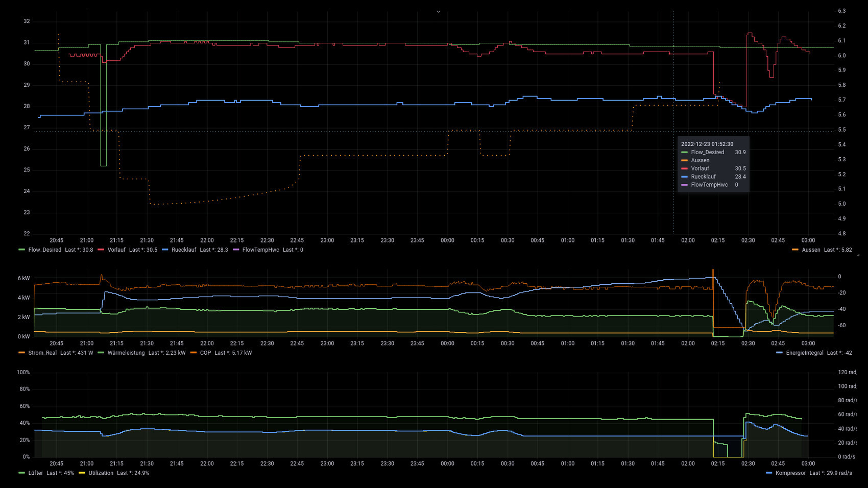
Task: Toggle Flow_Desired series in legend
Action: click(44, 250)
